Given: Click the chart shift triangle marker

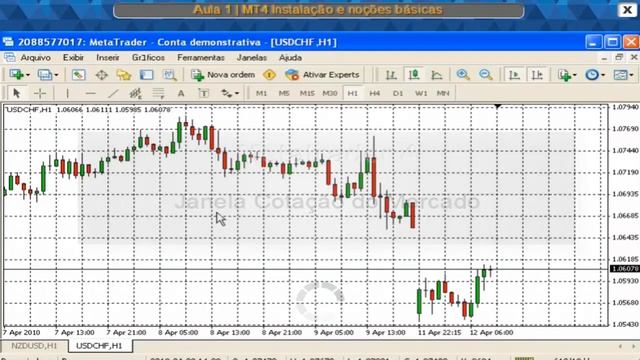Looking at the screenshot, I should click(x=497, y=106).
